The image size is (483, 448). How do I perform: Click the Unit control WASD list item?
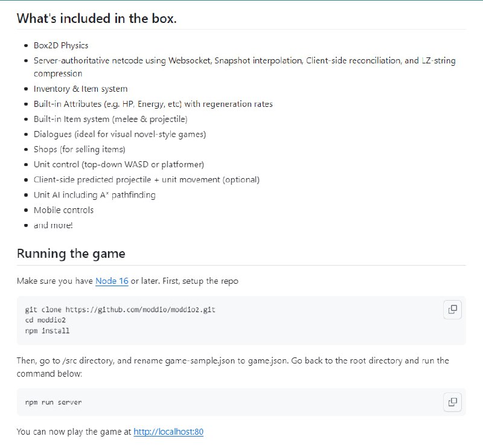(x=118, y=164)
